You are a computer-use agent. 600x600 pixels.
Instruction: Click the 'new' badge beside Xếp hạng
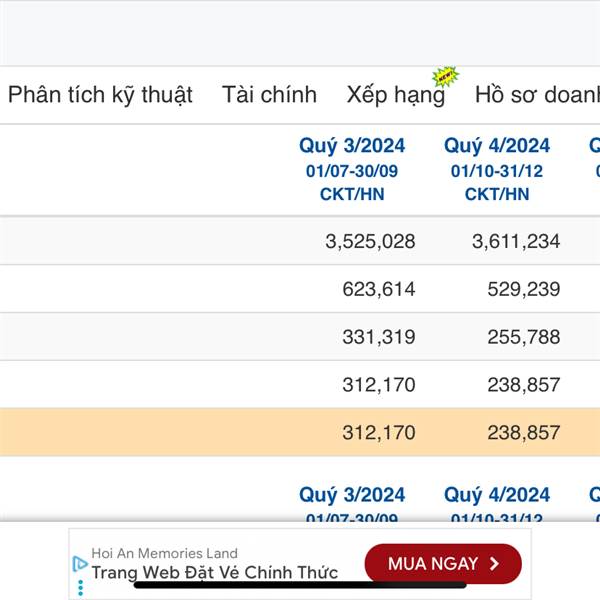click(443, 78)
